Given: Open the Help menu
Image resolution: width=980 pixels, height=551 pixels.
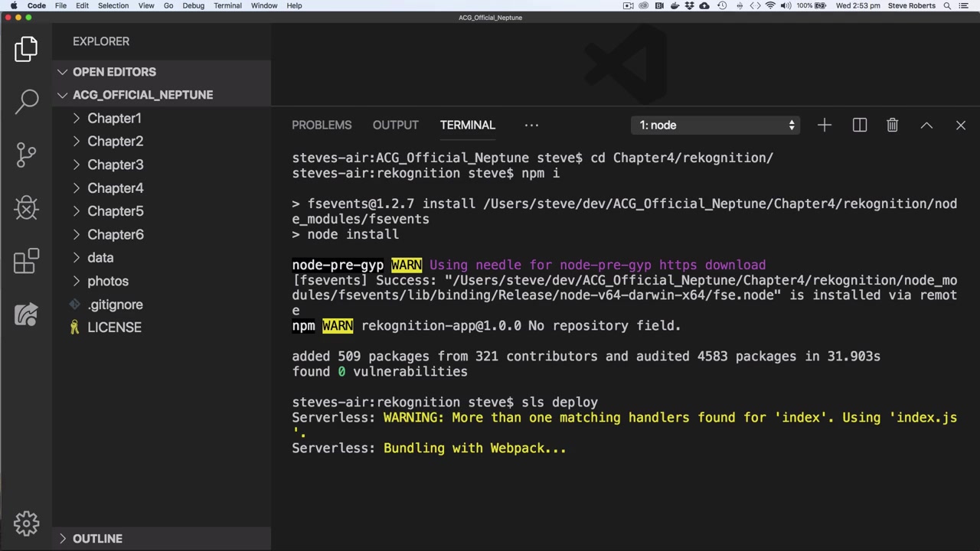Looking at the screenshot, I should 294,5.
